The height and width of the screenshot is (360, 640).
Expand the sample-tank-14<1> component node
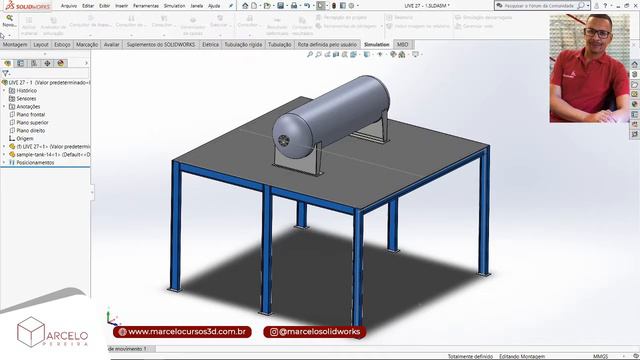(x=4, y=154)
